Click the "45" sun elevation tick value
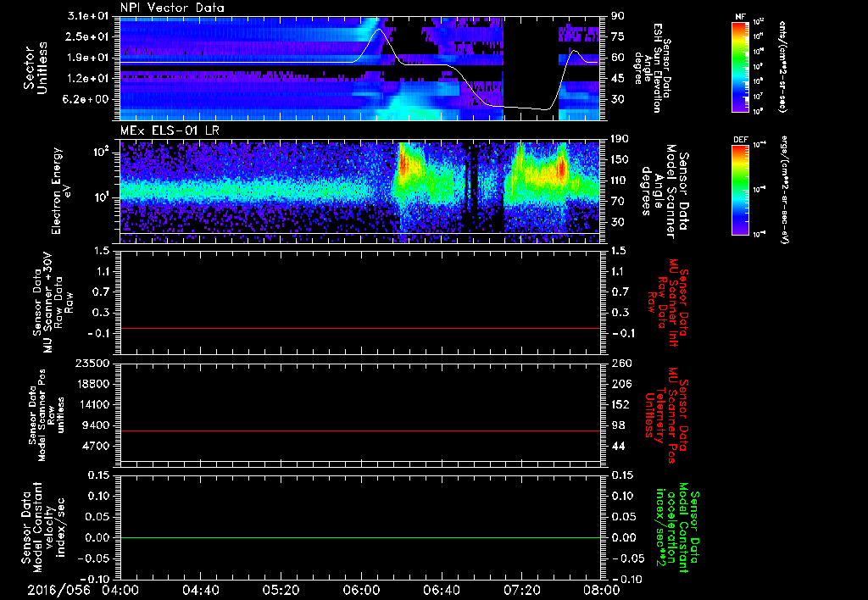The height and width of the screenshot is (600, 868). click(x=618, y=79)
